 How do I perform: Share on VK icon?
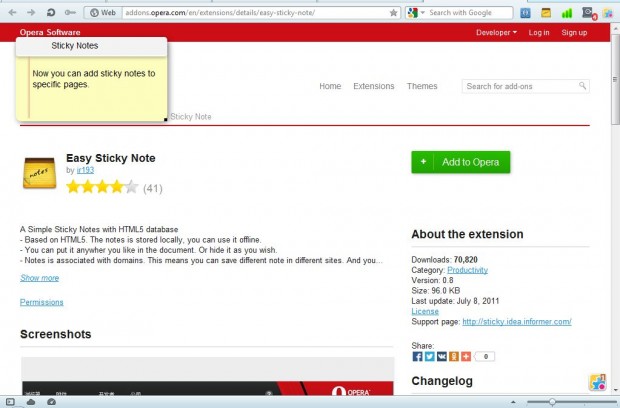coord(442,356)
